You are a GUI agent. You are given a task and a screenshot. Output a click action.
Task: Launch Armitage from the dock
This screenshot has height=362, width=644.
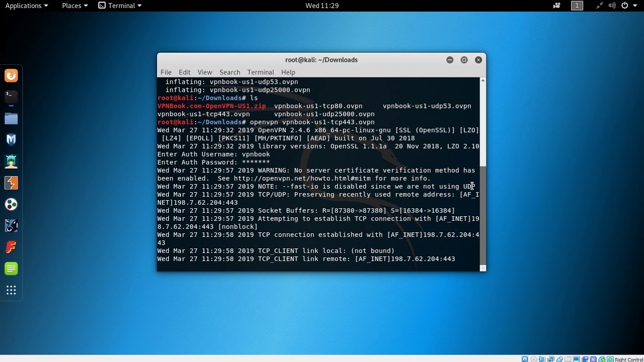[x=11, y=161]
